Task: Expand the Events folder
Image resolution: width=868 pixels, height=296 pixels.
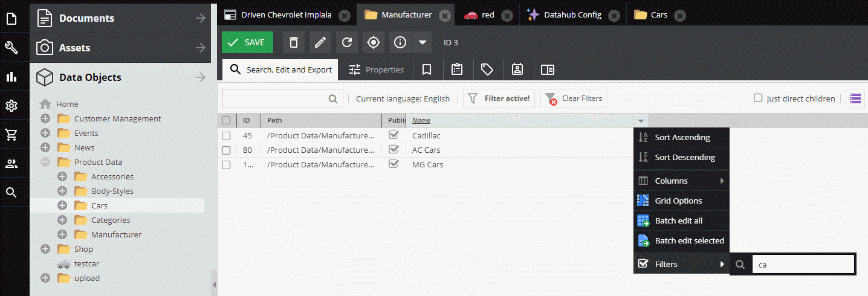Action: pyautogui.click(x=45, y=133)
